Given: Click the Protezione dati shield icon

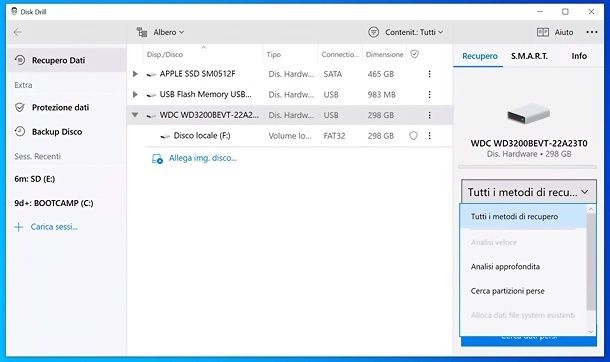Looking at the screenshot, I should pyautogui.click(x=20, y=107).
